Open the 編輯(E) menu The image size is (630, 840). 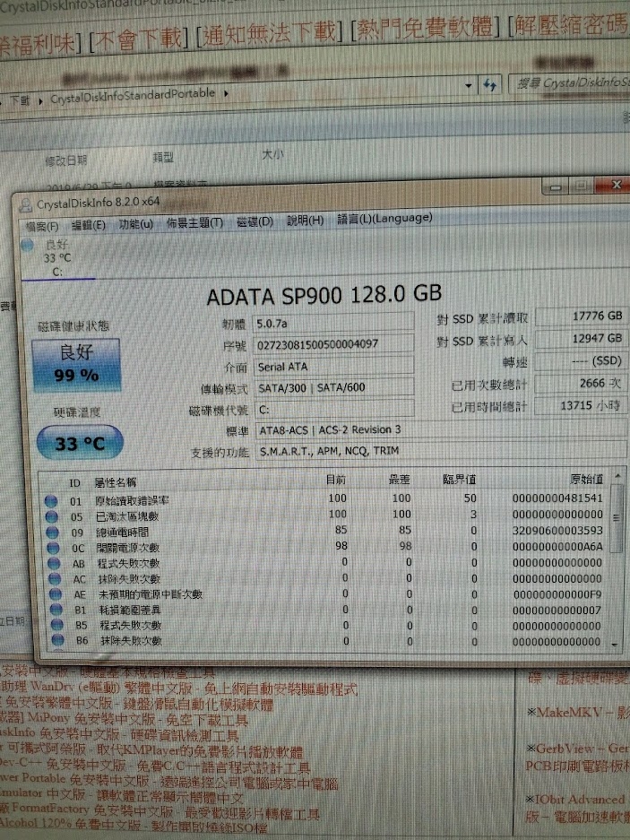coord(89,225)
